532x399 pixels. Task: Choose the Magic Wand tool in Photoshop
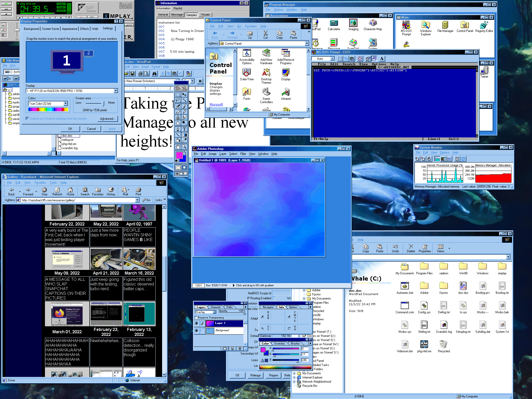coord(184,100)
